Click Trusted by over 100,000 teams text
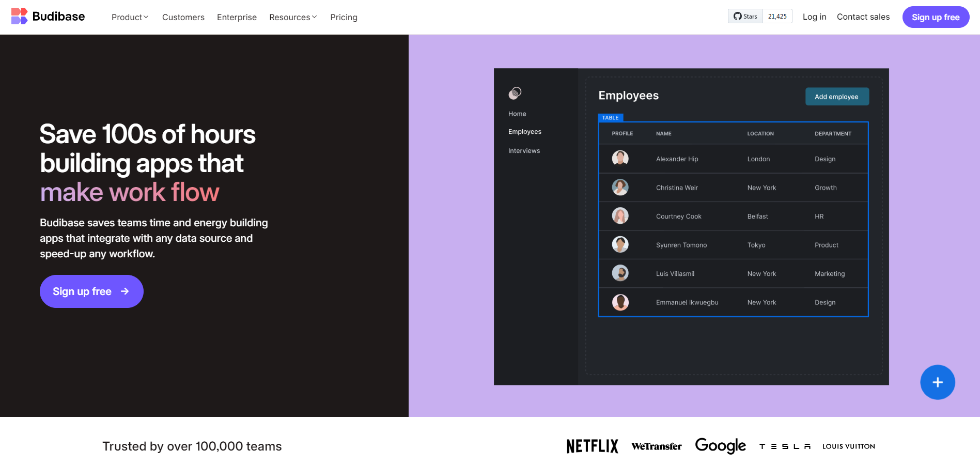 point(192,446)
